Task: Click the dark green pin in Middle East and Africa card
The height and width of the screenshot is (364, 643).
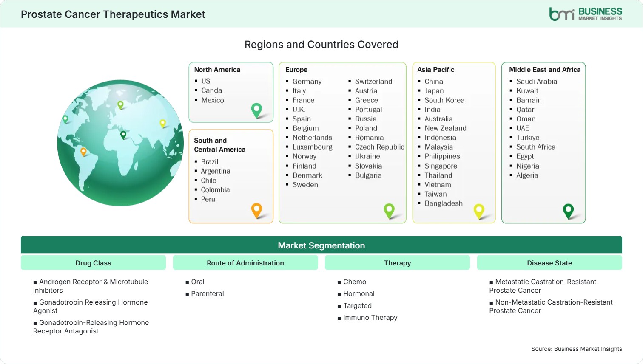Action: point(568,211)
